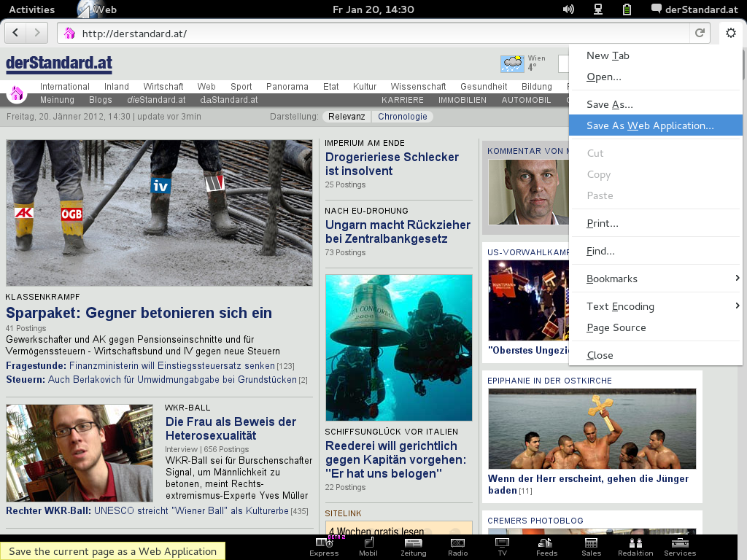Open the underwater divers bell photo

(399, 348)
